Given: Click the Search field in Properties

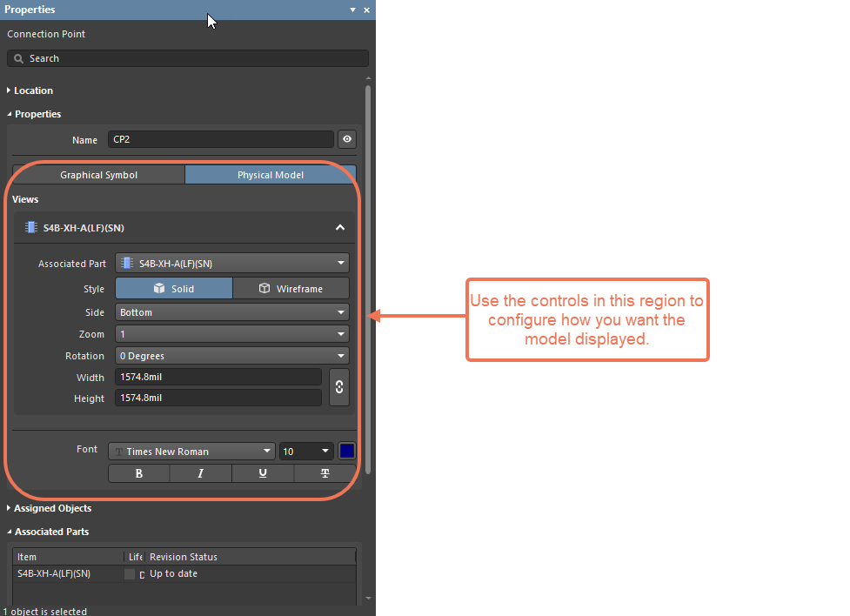Looking at the screenshot, I should (x=188, y=58).
